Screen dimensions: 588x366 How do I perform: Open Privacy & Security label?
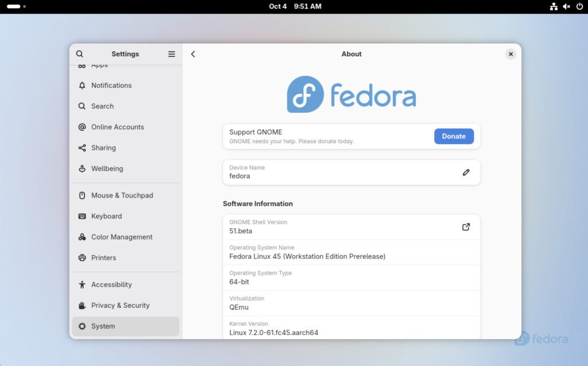(x=121, y=306)
